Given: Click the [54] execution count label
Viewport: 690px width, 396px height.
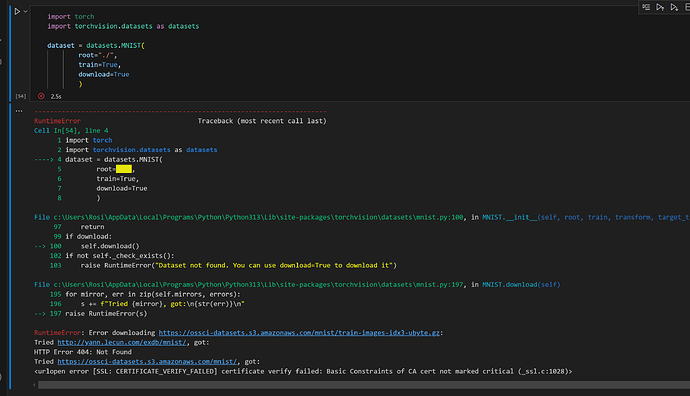Looking at the screenshot, I should (21, 96).
